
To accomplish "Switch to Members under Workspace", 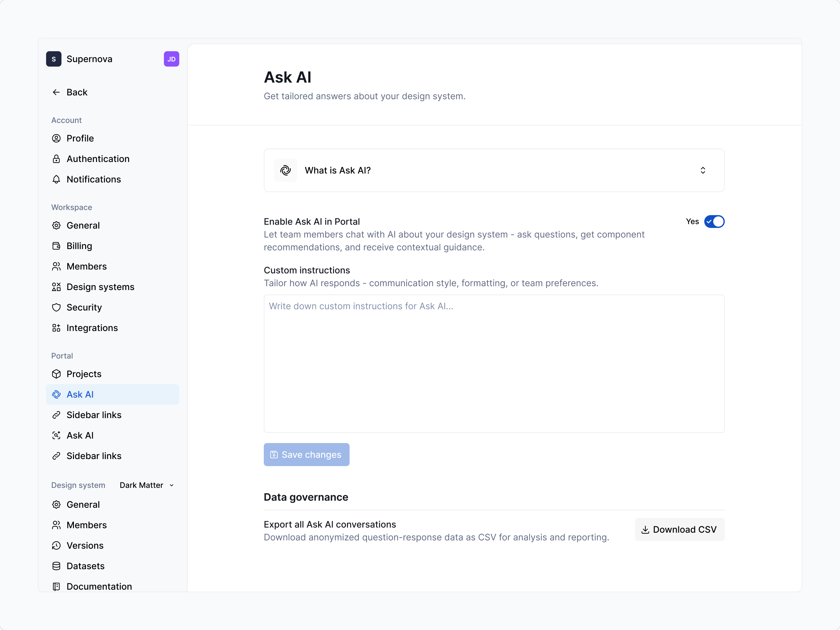I will (x=86, y=266).
